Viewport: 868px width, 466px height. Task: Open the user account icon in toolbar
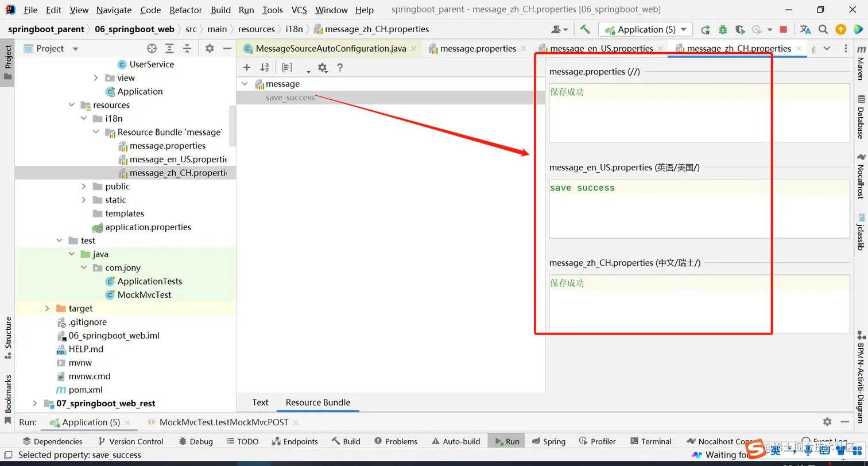(x=559, y=29)
